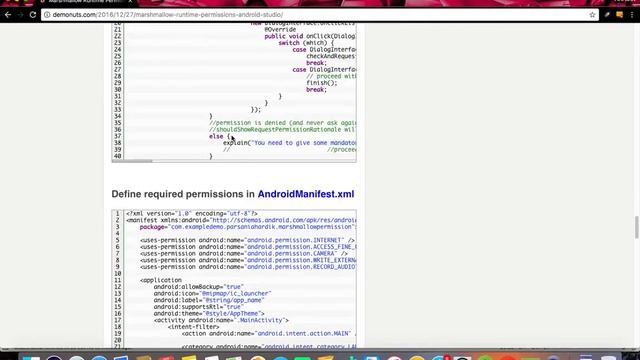Click the page's vertical scrollbar thumb
The image size is (640, 360).
click(x=636, y=228)
